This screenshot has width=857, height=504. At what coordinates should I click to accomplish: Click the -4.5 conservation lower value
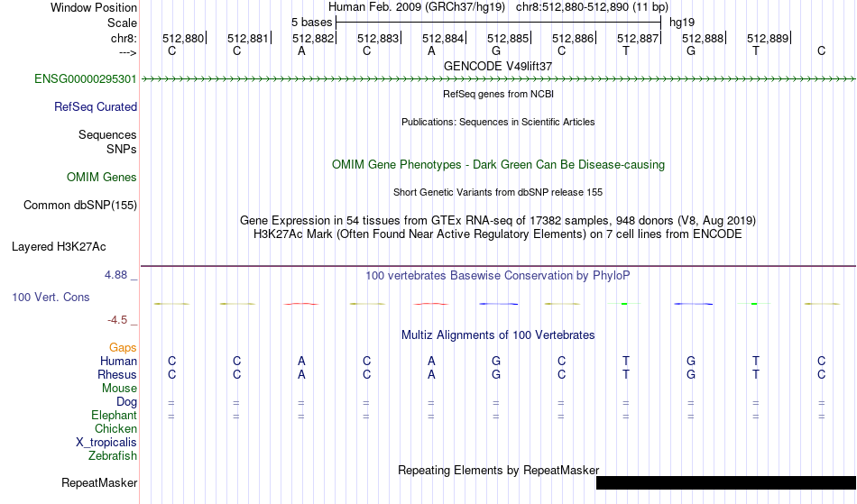(x=117, y=320)
